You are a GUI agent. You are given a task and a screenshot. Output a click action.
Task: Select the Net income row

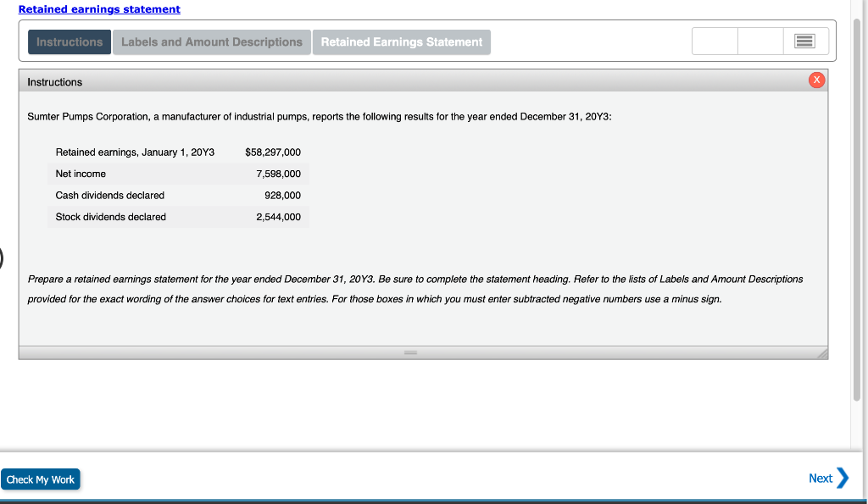coord(81,173)
